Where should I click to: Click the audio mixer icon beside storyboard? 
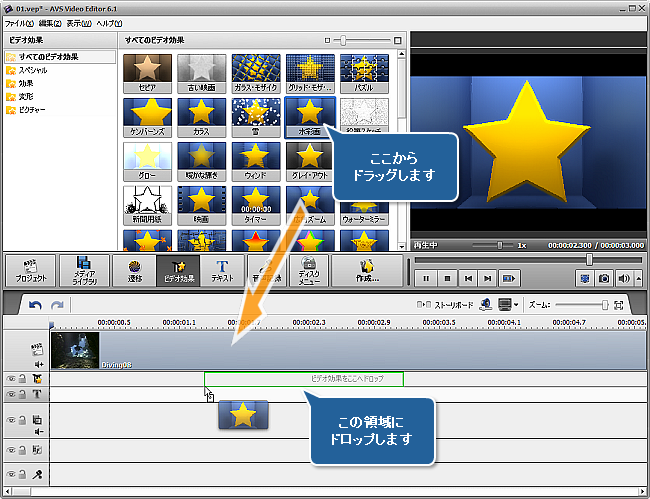tap(485, 305)
